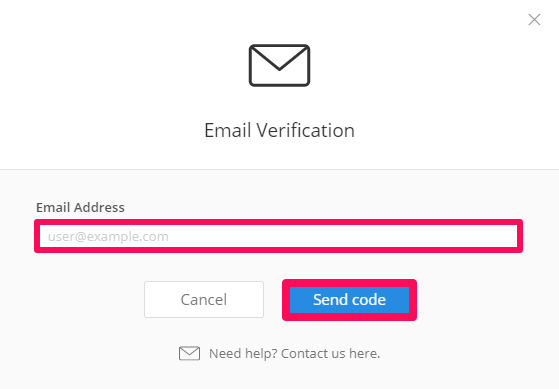559x389 pixels.
Task: Send the verification code via blue button
Action: tap(349, 300)
